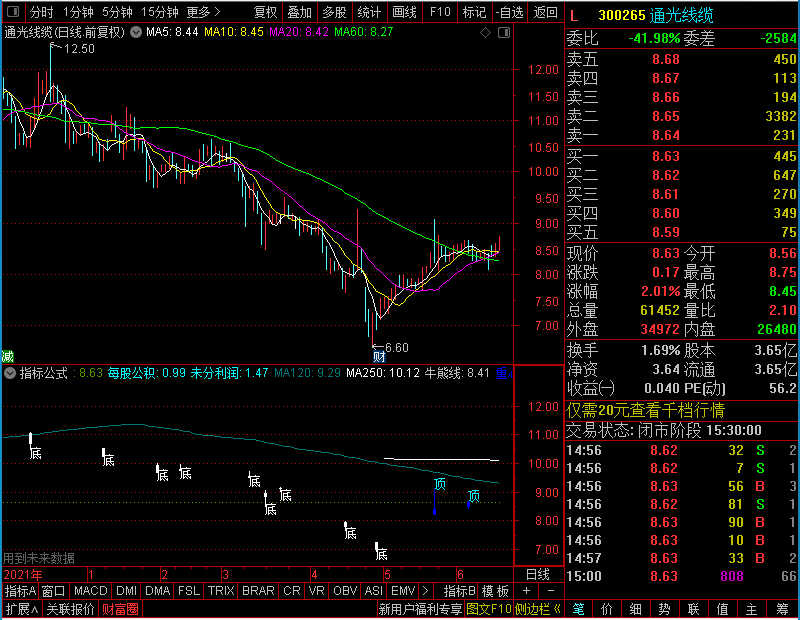Switch to 笔 tick detail tab
Image resolution: width=800 pixels, height=620 pixels.
[x=578, y=609]
